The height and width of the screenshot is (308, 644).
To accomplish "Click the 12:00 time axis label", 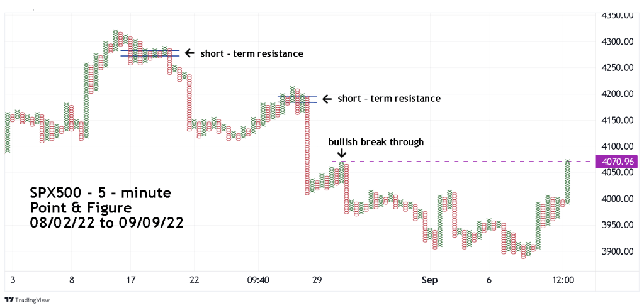I will 562,279.
